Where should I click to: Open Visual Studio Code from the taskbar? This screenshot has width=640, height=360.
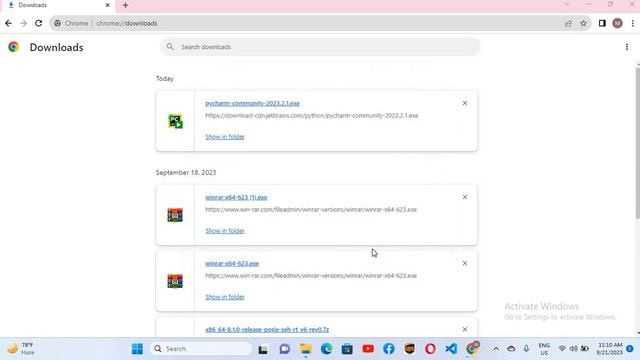click(451, 349)
